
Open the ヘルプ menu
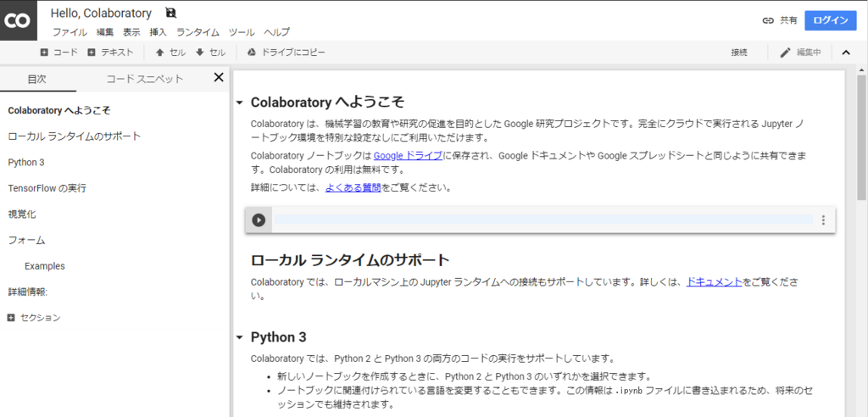coord(277,32)
